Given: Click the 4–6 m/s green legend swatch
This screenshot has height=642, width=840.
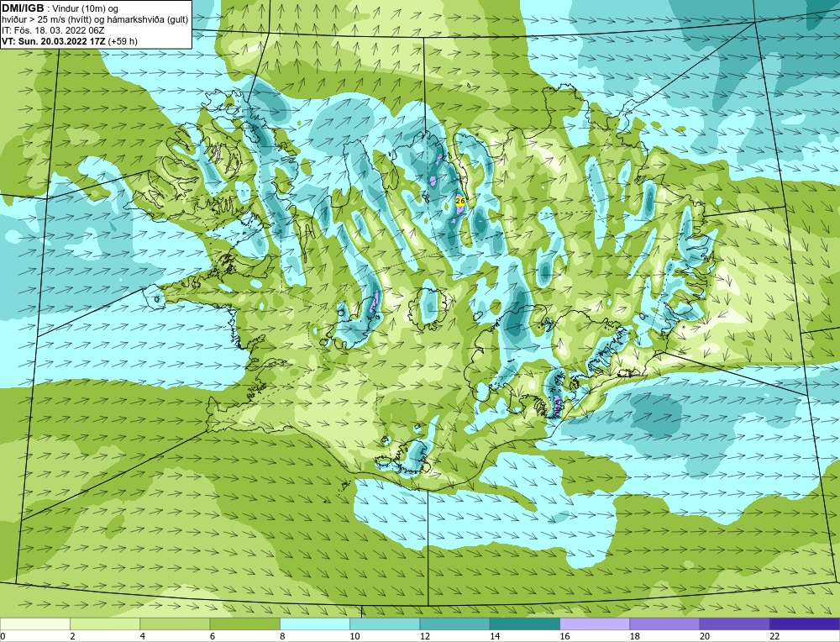Looking at the screenshot, I should [x=175, y=624].
